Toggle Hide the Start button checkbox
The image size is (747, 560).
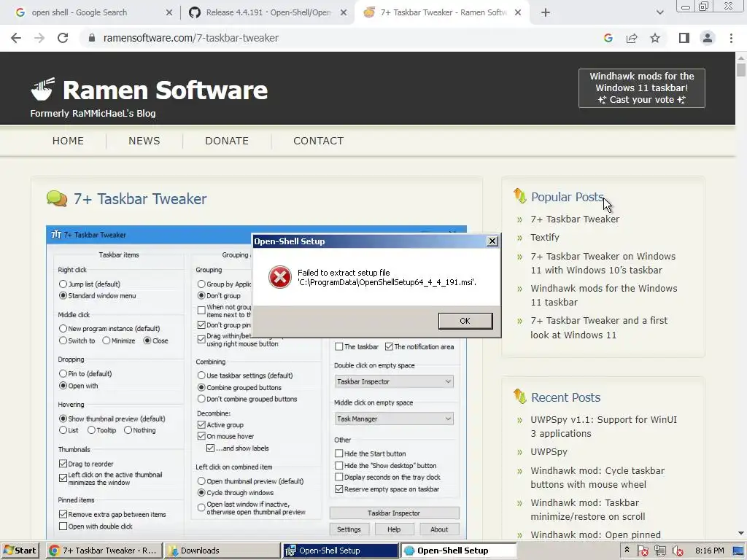point(339,454)
